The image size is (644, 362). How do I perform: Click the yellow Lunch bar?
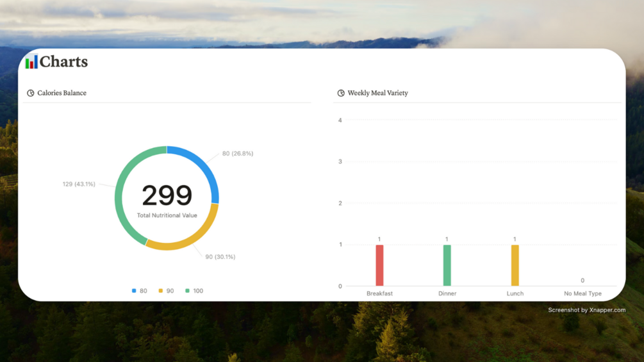515,265
